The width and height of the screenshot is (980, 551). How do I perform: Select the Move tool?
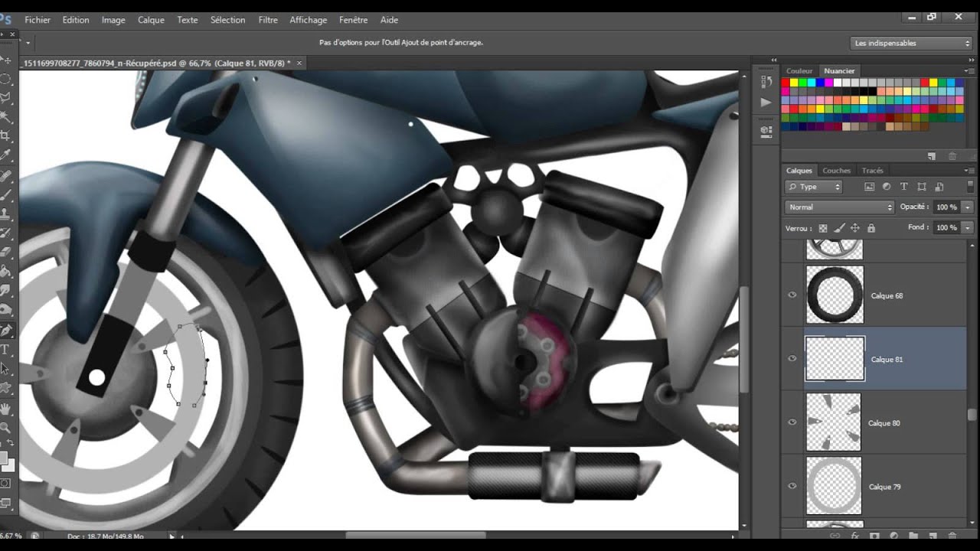point(6,60)
